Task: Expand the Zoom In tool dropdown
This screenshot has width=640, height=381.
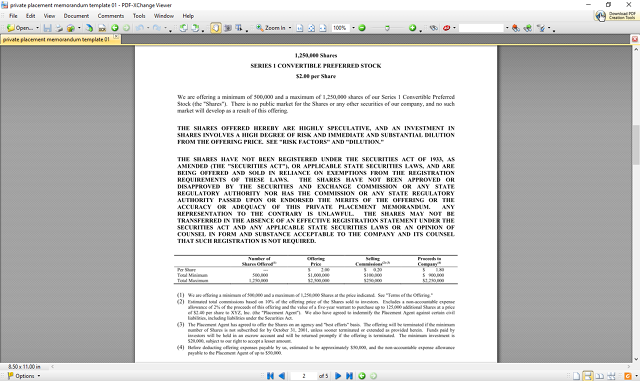Action: click(290, 28)
